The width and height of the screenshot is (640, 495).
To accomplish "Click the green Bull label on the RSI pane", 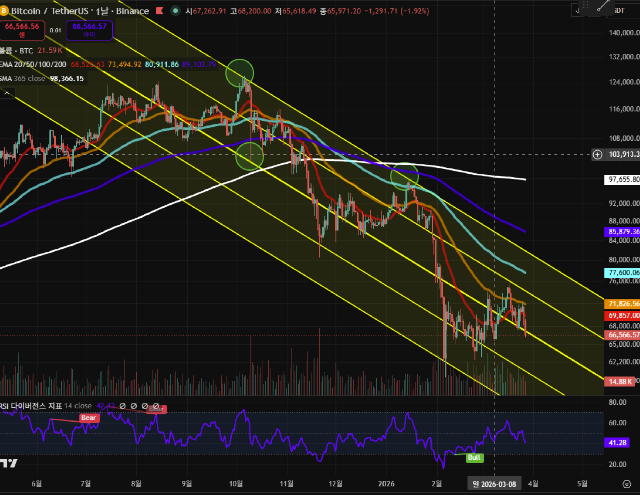I will [474, 457].
